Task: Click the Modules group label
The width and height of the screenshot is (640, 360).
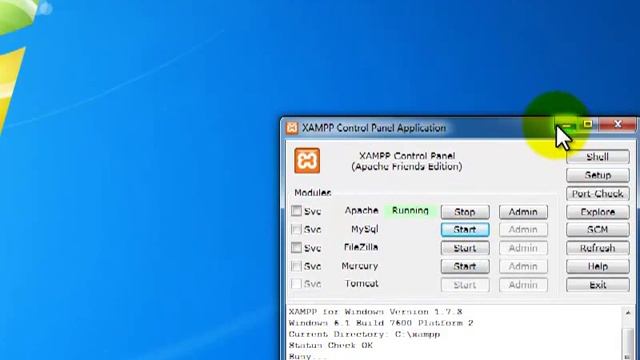Action: pyautogui.click(x=313, y=192)
